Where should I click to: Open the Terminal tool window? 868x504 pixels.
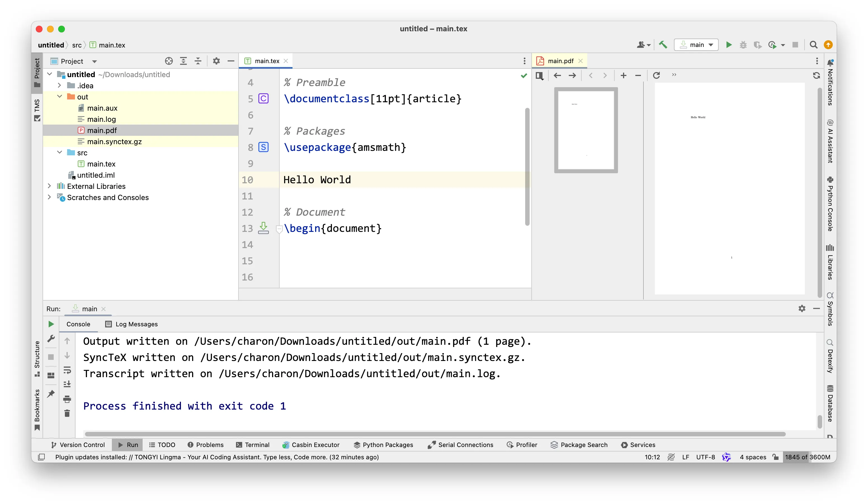tap(253, 445)
